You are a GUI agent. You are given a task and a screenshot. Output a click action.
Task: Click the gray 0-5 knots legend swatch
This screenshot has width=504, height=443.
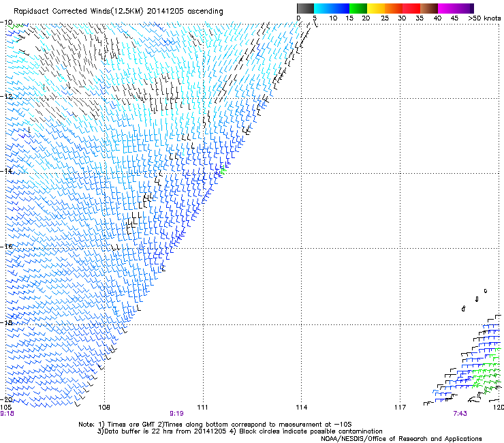[x=305, y=8]
